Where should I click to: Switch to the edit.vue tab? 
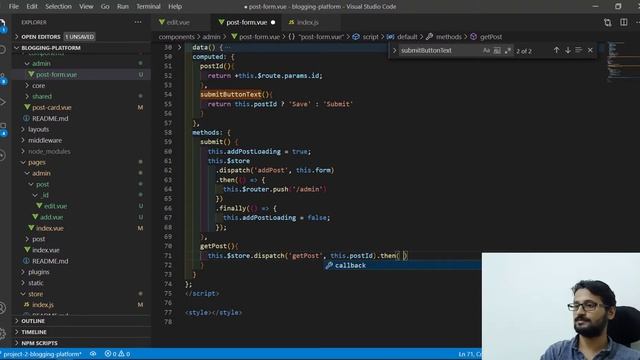(181, 22)
